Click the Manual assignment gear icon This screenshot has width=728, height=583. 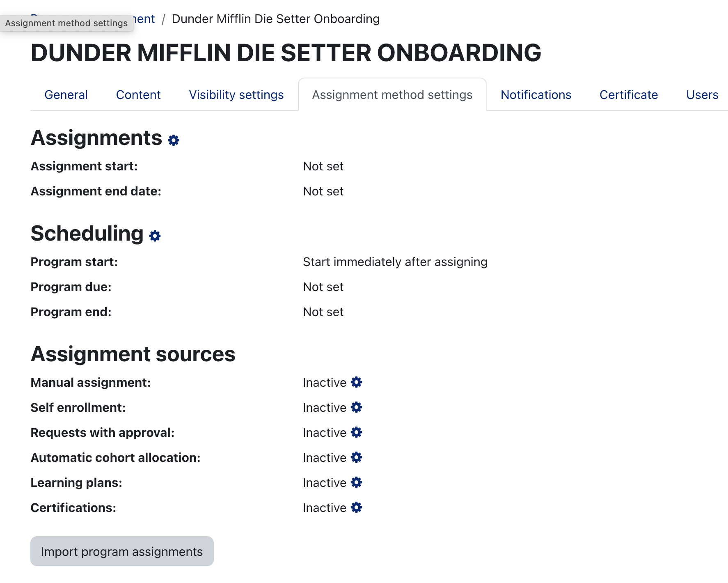coord(357,382)
